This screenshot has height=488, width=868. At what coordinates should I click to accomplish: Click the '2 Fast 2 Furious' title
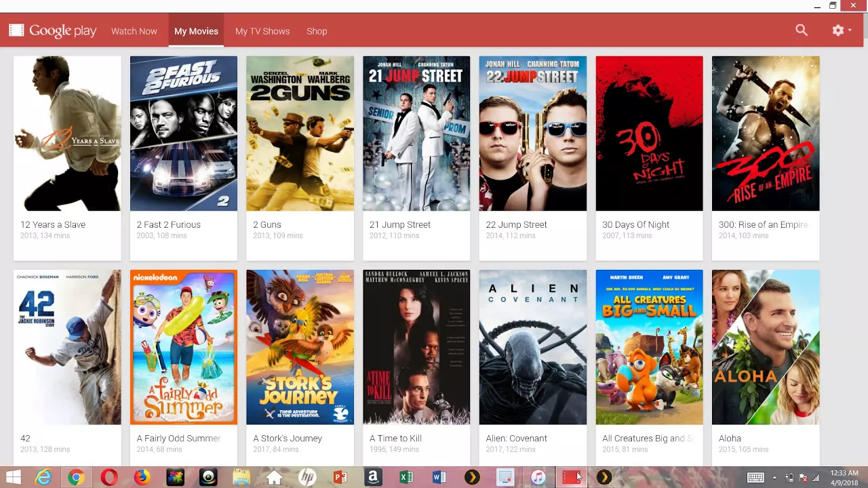pos(169,224)
